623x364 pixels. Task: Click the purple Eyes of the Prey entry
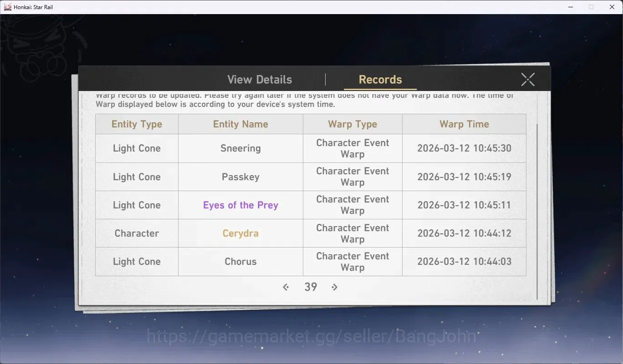tap(240, 205)
